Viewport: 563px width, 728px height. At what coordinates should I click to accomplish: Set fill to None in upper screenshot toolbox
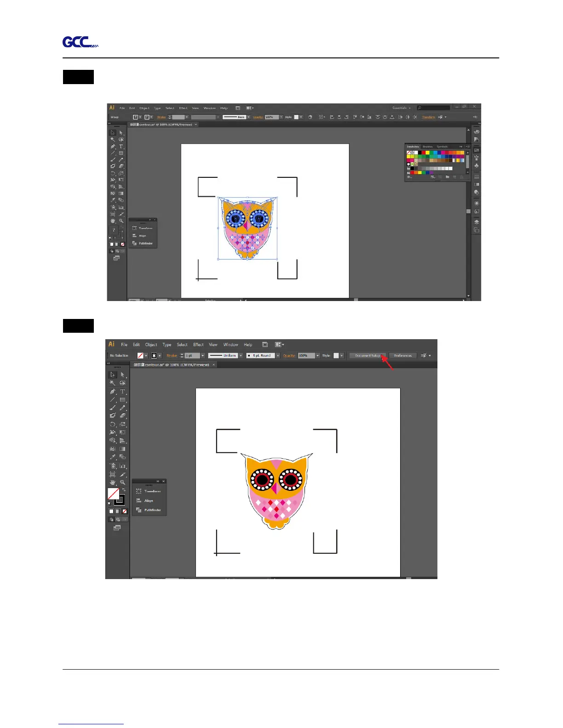[x=122, y=244]
